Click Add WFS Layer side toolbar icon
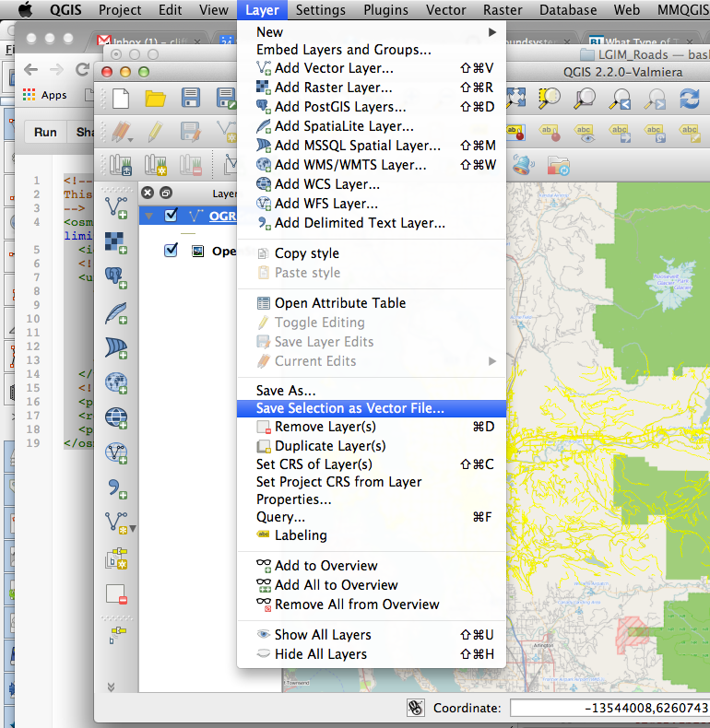This screenshot has width=710, height=728. coord(116,453)
